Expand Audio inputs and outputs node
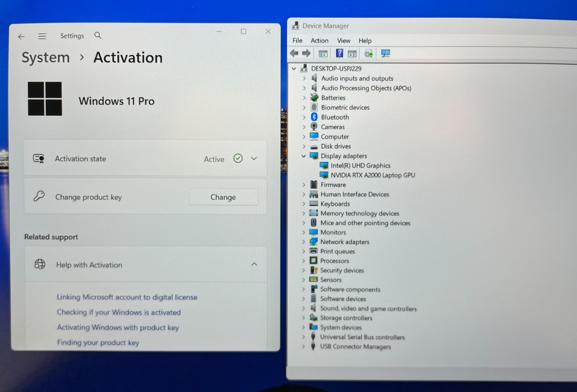 pos(304,78)
